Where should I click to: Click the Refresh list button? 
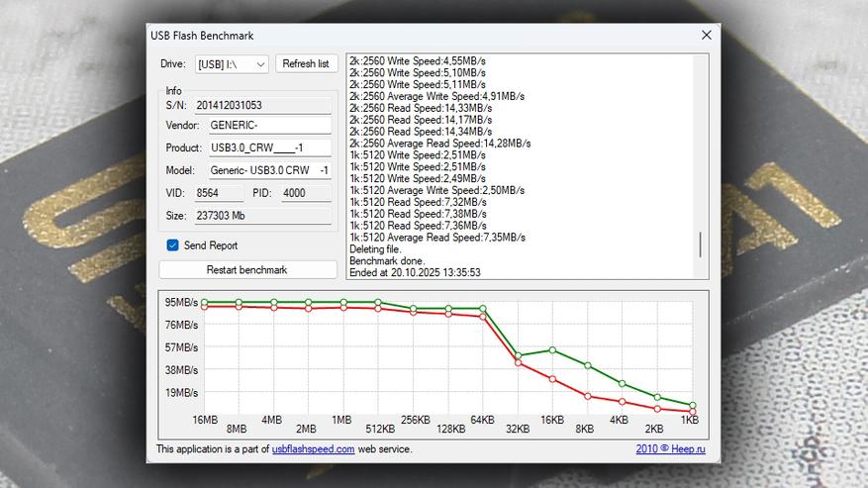pyautogui.click(x=306, y=64)
